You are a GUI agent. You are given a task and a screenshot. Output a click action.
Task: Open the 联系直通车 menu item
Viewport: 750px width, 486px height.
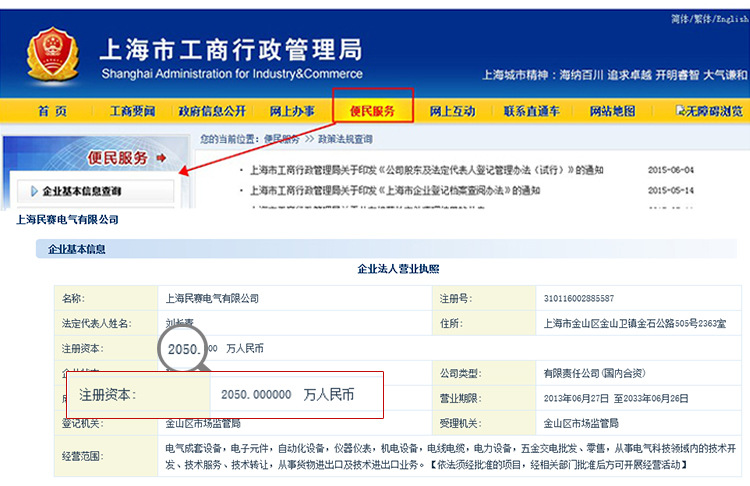(531, 111)
